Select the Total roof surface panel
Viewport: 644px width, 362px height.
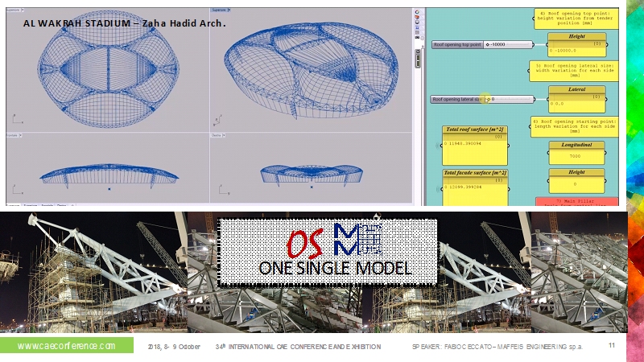473,144
